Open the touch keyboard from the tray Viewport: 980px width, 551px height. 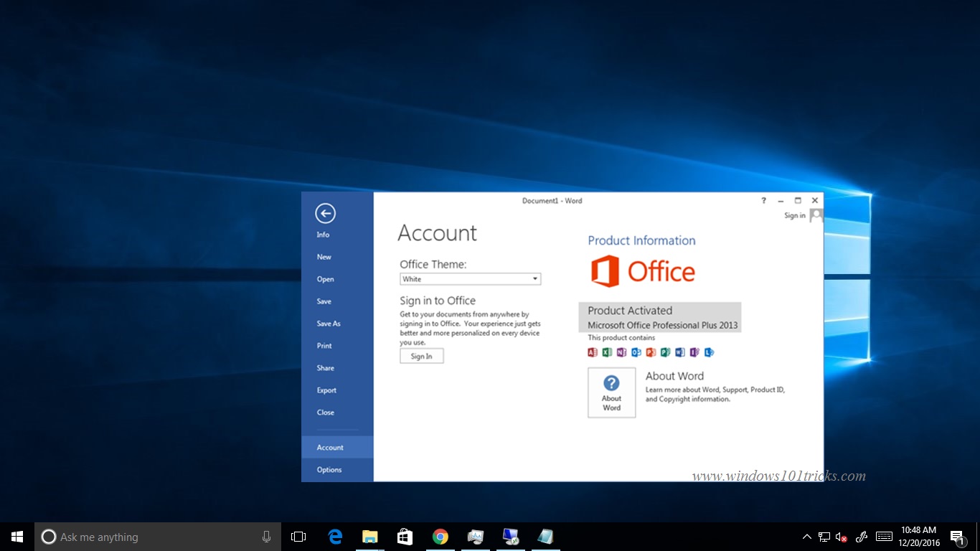pos(884,537)
